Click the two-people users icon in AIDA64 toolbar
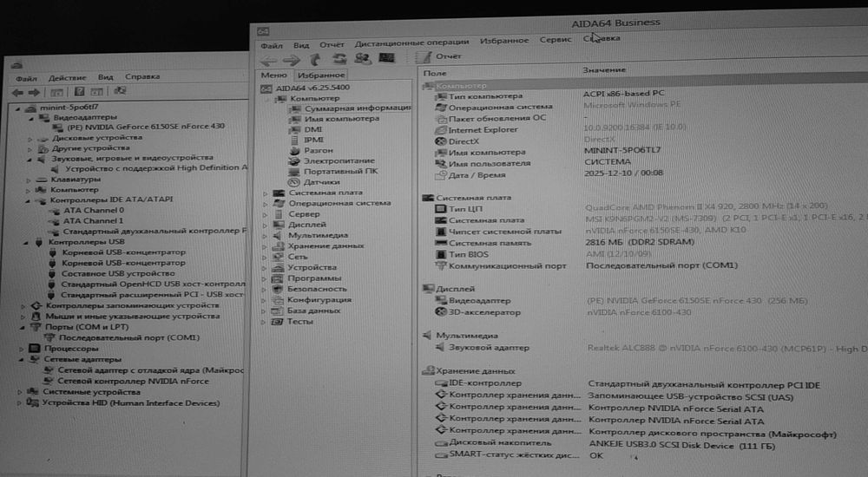 363,57
